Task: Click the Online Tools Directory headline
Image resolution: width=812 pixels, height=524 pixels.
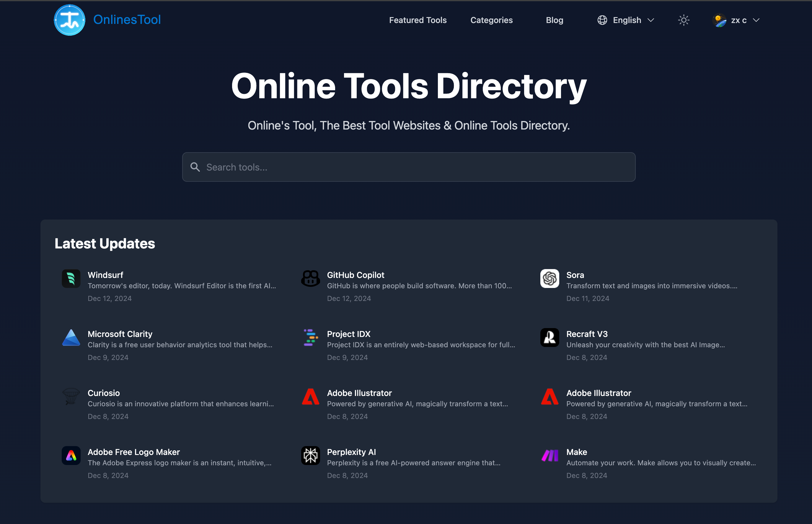Action: point(409,86)
